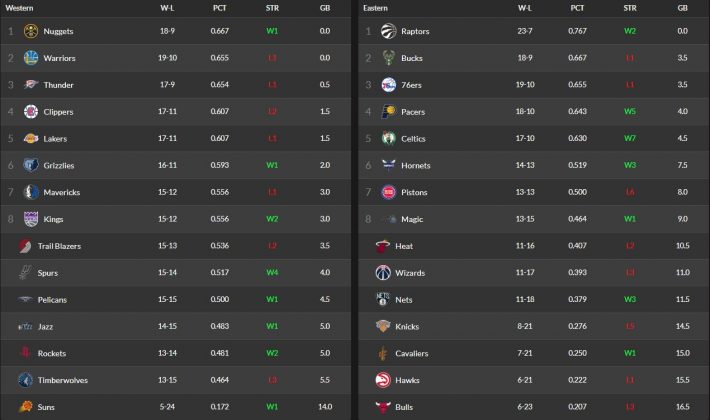This screenshot has width=710, height=420.
Task: Click the Suns team logo
Action: click(x=25, y=407)
